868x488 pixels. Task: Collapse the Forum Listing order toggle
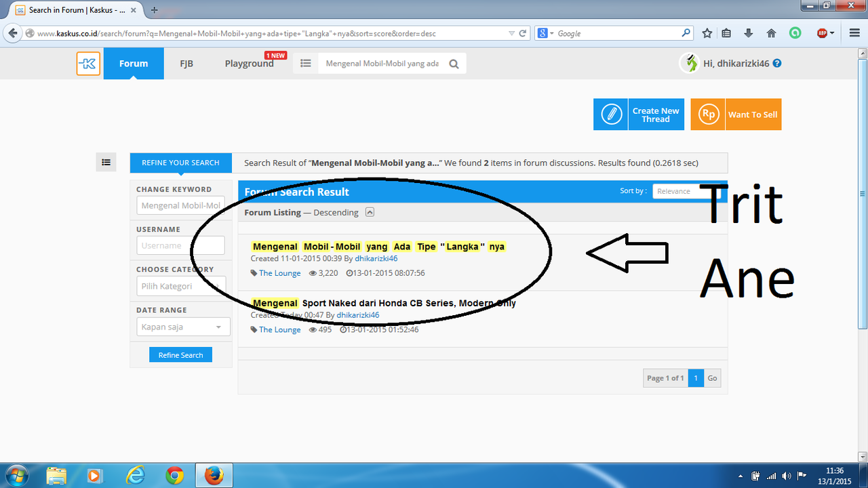pyautogui.click(x=370, y=212)
